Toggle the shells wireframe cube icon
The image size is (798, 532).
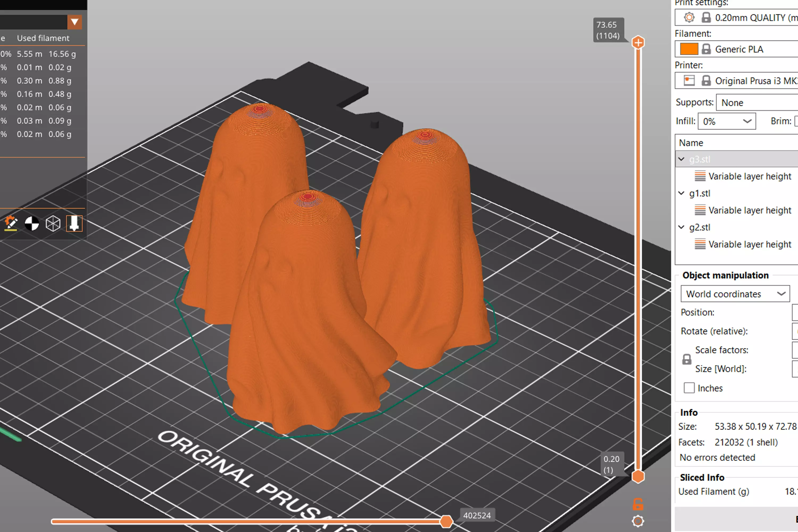point(53,224)
